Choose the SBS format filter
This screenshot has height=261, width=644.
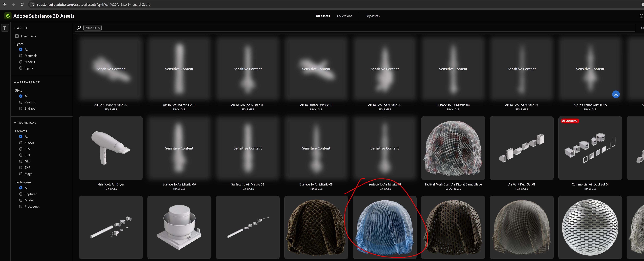pyautogui.click(x=21, y=149)
